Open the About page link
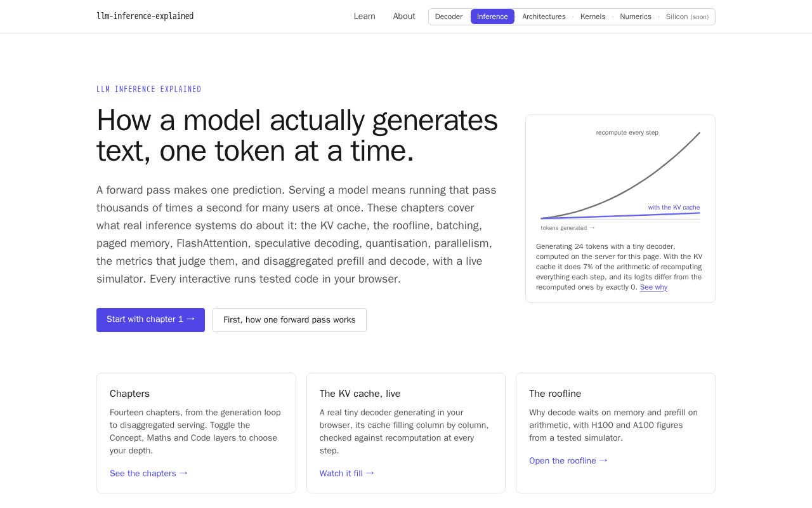This screenshot has width=812, height=508. coord(404,17)
